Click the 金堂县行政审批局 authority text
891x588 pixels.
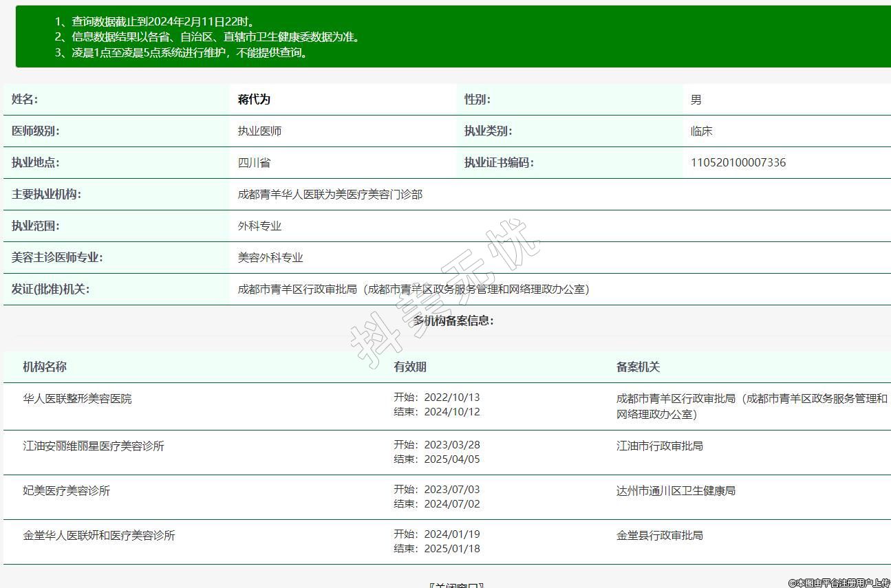tap(659, 536)
